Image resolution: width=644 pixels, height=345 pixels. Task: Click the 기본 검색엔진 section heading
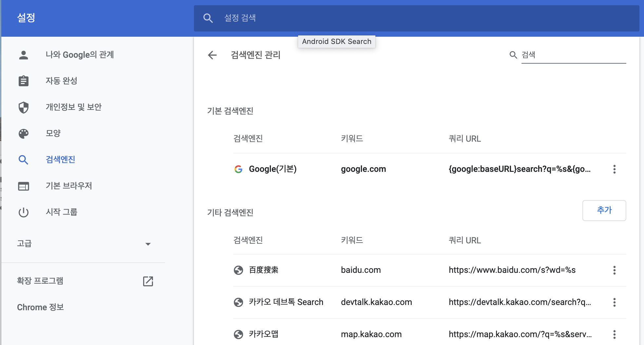[230, 111]
